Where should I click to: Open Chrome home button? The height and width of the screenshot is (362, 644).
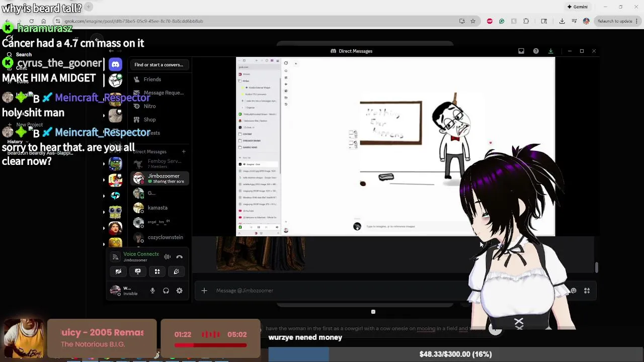pyautogui.click(x=44, y=21)
